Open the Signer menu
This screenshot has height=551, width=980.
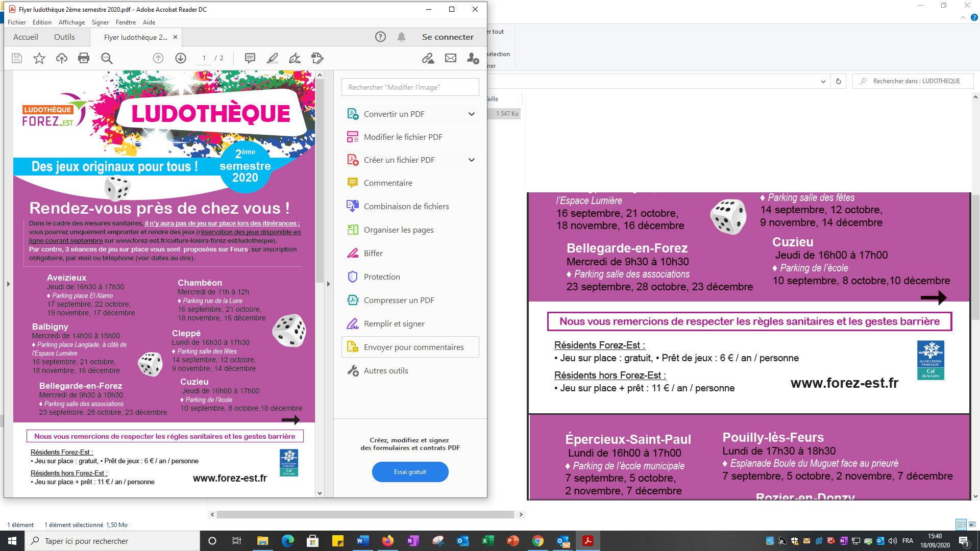coord(100,22)
